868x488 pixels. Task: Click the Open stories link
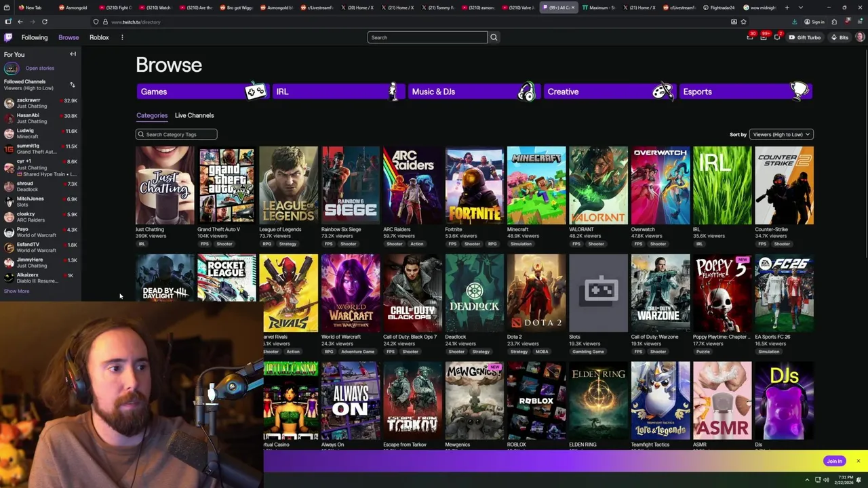40,68
